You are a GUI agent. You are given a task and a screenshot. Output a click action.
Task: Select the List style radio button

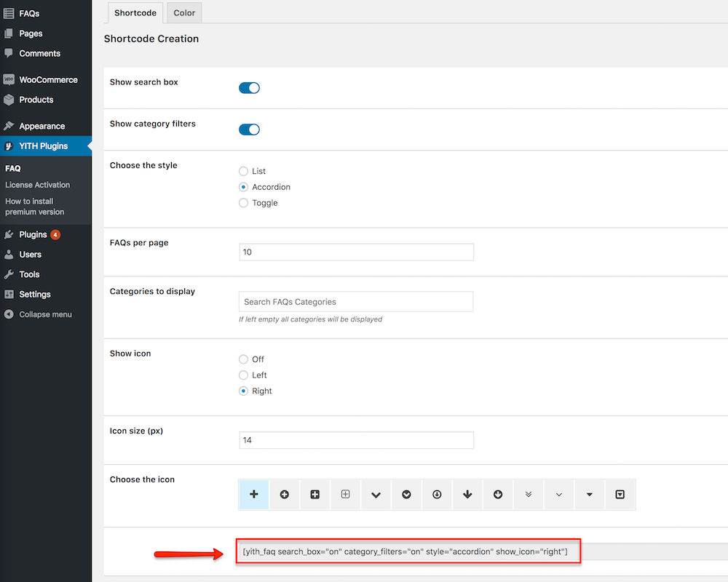[x=243, y=171]
